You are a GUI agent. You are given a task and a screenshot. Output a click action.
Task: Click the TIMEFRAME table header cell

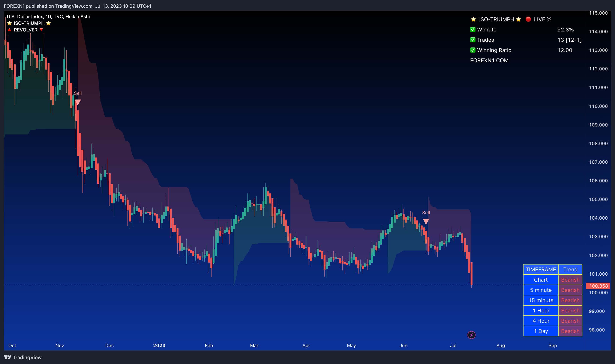541,269
